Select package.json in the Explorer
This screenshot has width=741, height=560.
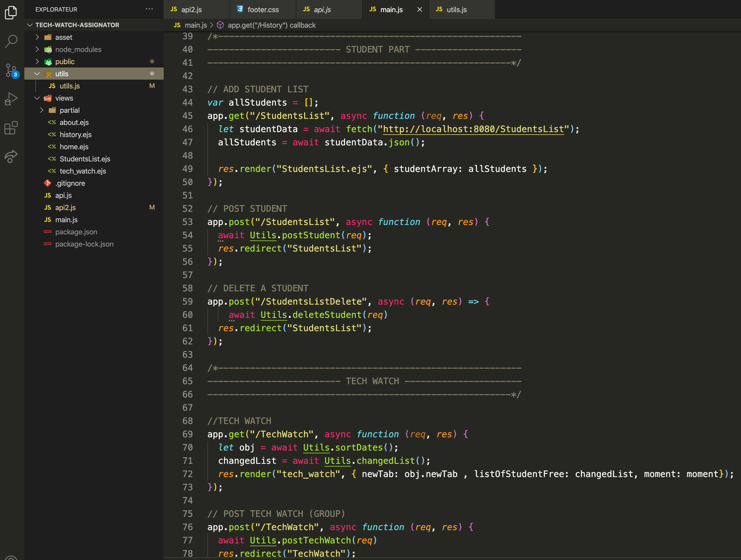pyautogui.click(x=76, y=232)
